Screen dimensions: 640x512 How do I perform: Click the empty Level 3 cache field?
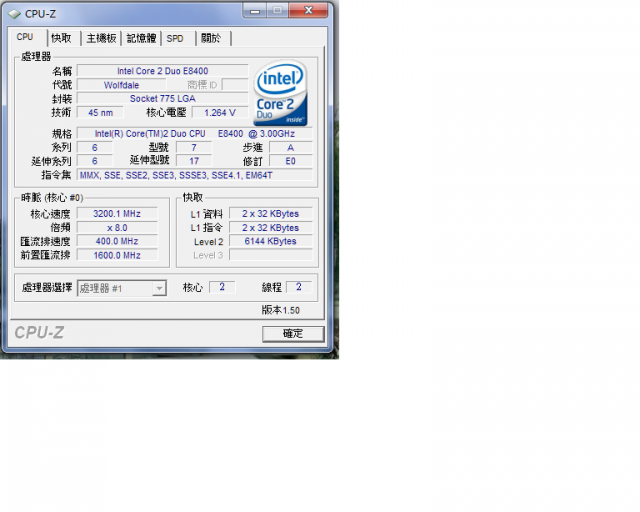[x=271, y=255]
